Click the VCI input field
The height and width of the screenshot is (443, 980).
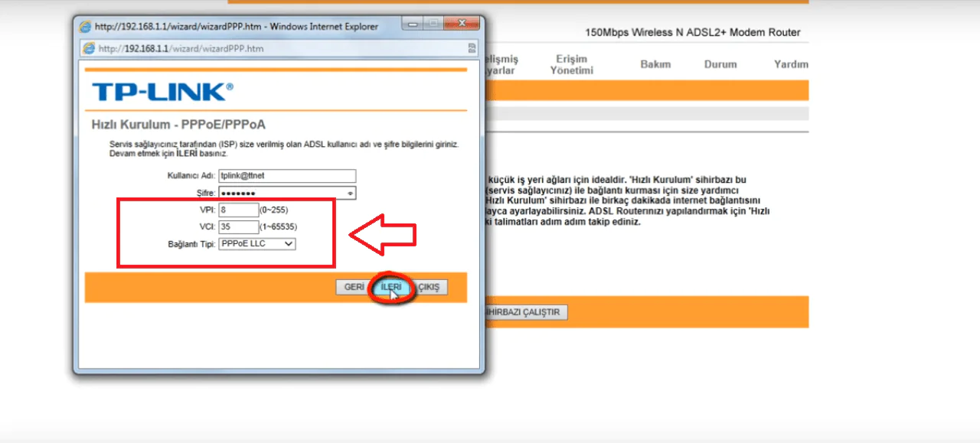(x=238, y=226)
